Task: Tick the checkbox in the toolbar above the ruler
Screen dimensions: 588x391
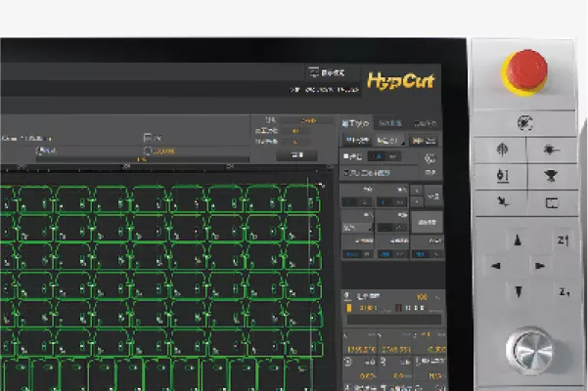Action: tap(147, 137)
